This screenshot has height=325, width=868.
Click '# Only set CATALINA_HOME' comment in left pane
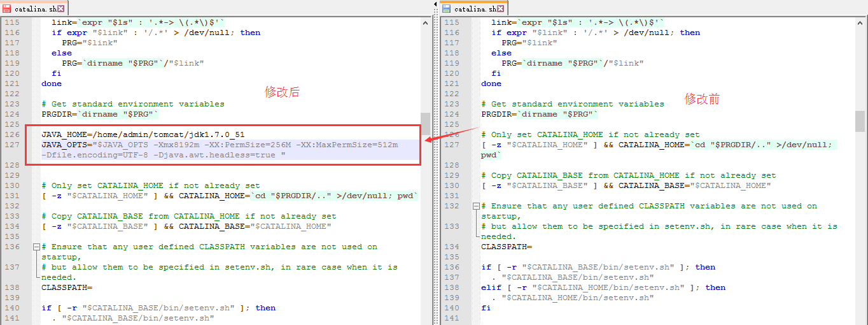pos(151,185)
